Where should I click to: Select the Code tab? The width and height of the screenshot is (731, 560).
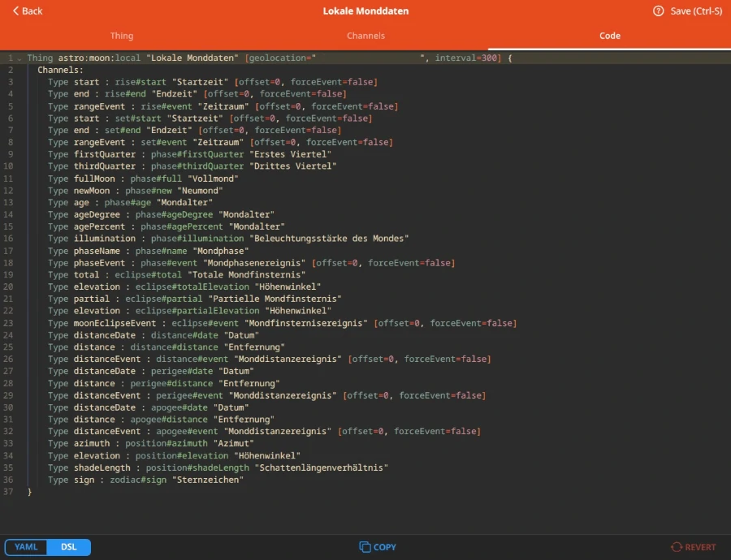point(609,36)
